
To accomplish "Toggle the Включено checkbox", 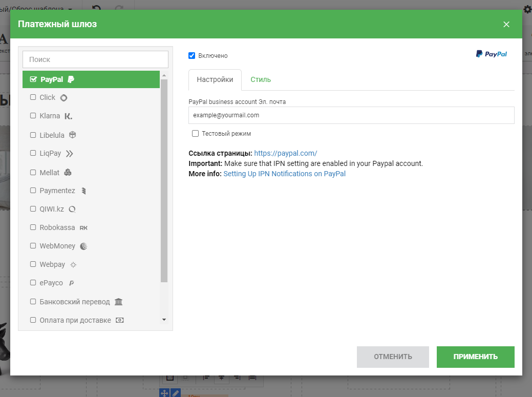I will pyautogui.click(x=192, y=56).
